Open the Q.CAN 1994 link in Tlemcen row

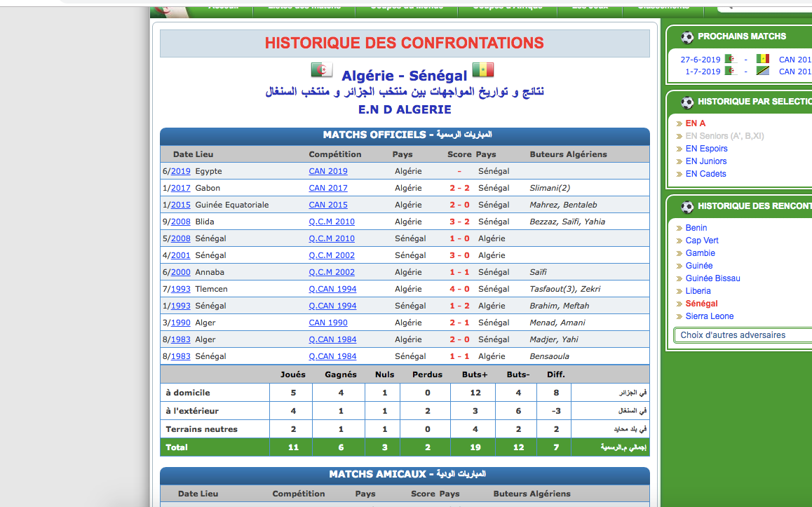point(332,289)
